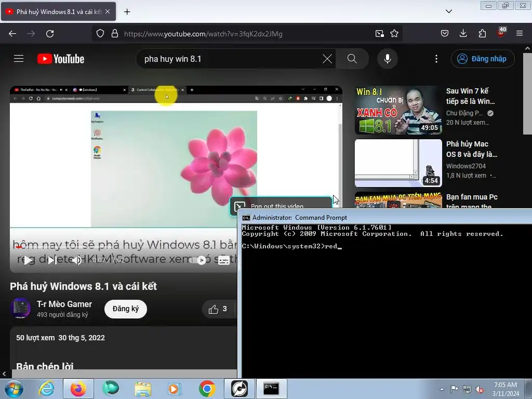The image size is (532, 399).
Task: Click the muted volume tray icon
Action: coord(480,389)
